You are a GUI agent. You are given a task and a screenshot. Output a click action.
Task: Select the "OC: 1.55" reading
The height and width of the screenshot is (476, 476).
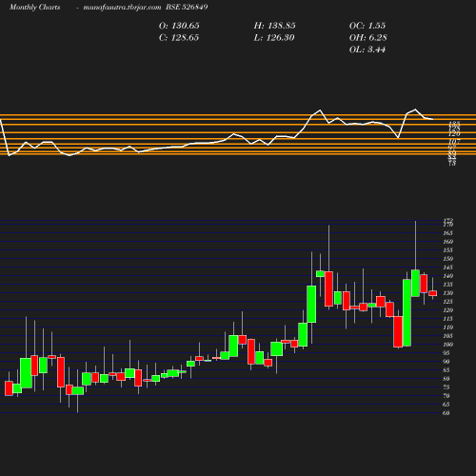point(367,26)
